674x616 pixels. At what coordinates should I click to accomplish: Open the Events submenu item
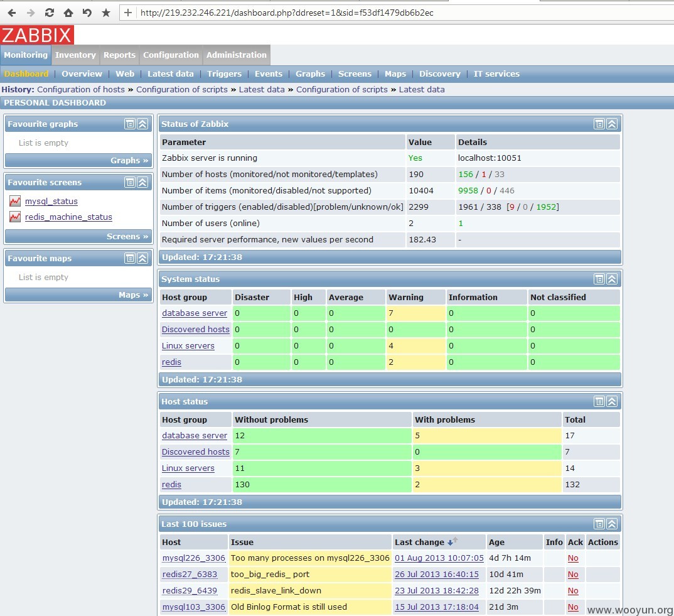269,73
